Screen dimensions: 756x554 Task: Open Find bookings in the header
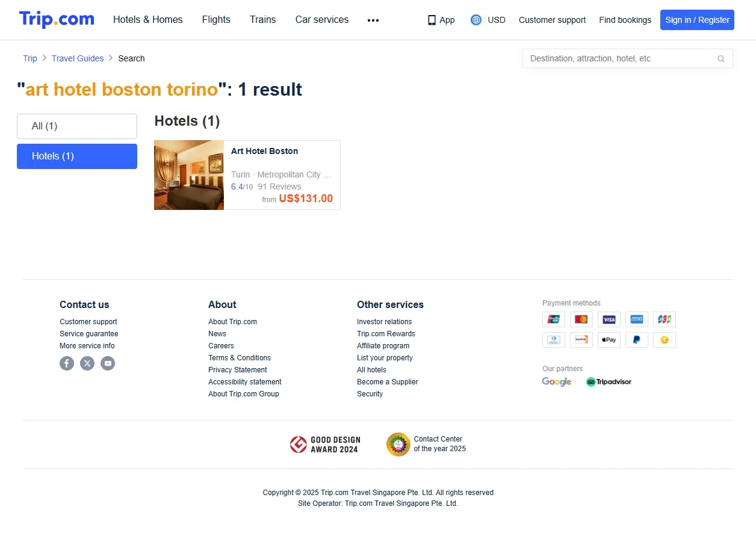625,20
